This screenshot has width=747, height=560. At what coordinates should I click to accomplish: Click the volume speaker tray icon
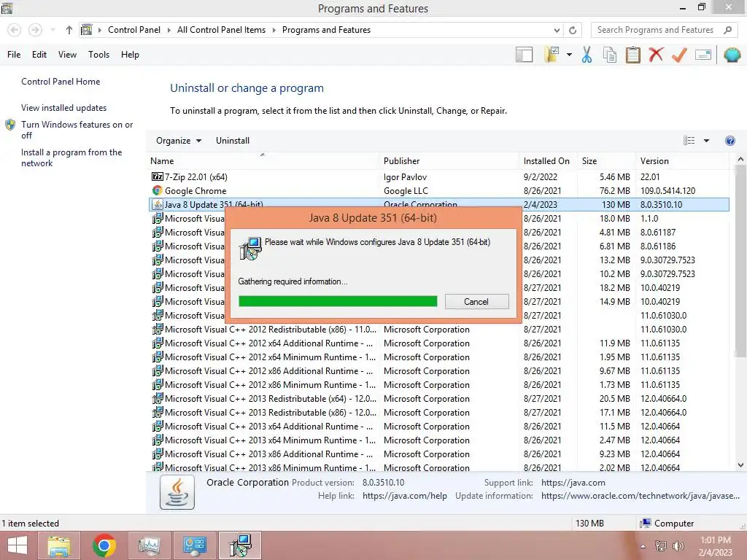(678, 546)
